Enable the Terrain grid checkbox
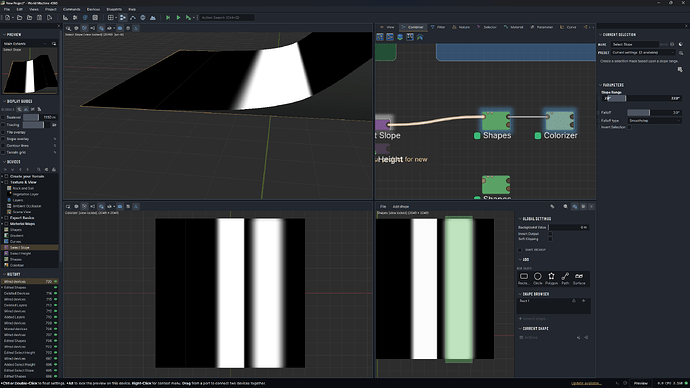The image size is (690, 388). point(3,152)
